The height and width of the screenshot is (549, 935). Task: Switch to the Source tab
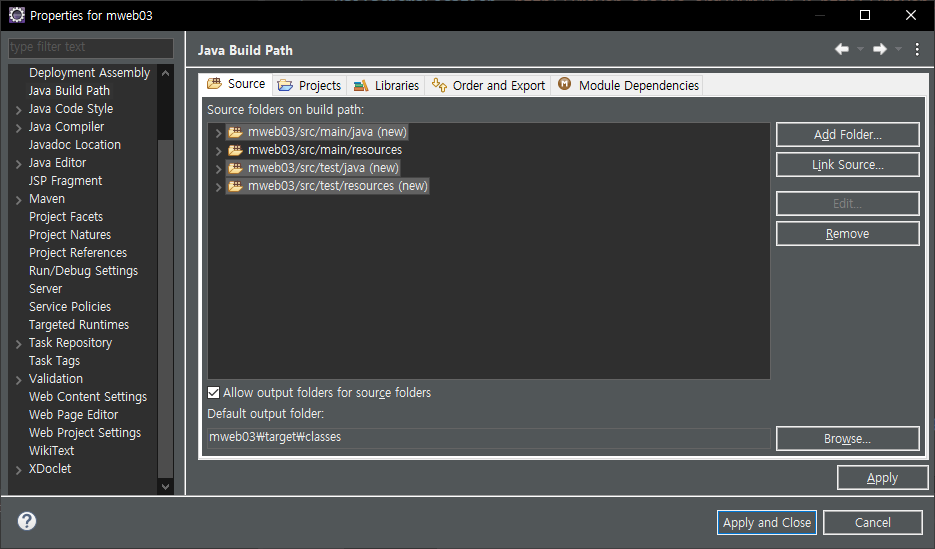tap(236, 84)
